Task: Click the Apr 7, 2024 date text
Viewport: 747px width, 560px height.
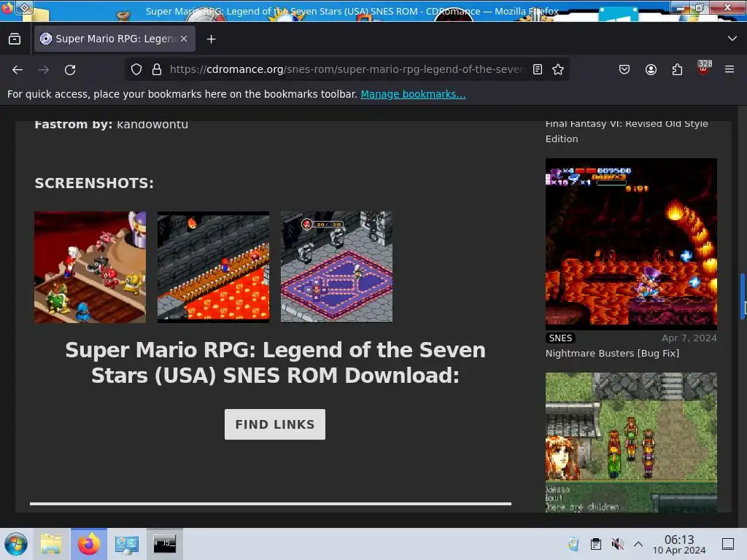Action: point(689,338)
